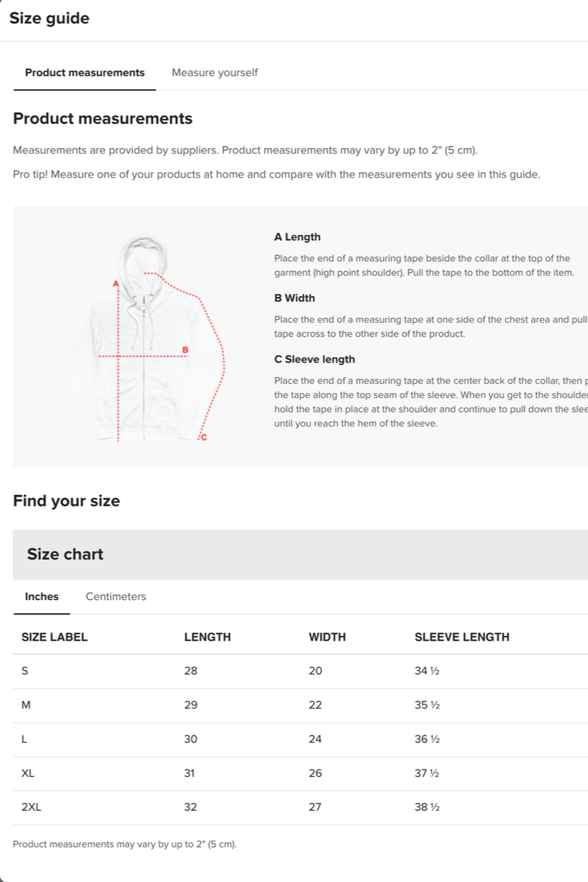Image resolution: width=588 pixels, height=882 pixels.
Task: Click the C Sleeve length heading
Action: (x=315, y=359)
